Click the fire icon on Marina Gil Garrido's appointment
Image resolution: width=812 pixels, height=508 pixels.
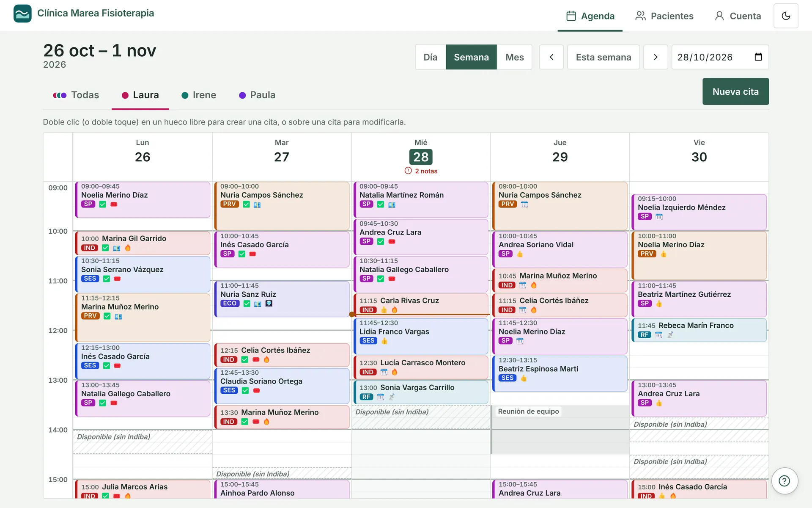point(128,248)
